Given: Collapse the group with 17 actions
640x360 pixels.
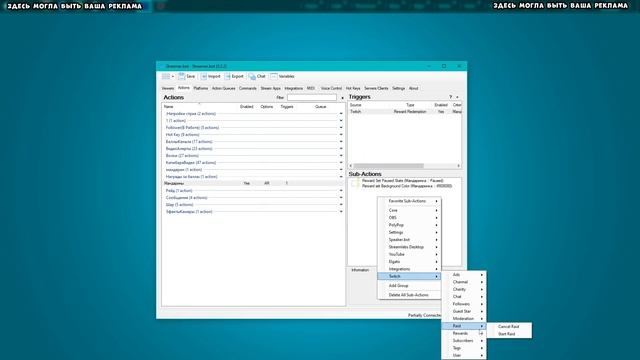Looking at the screenshot, I should tap(341, 142).
